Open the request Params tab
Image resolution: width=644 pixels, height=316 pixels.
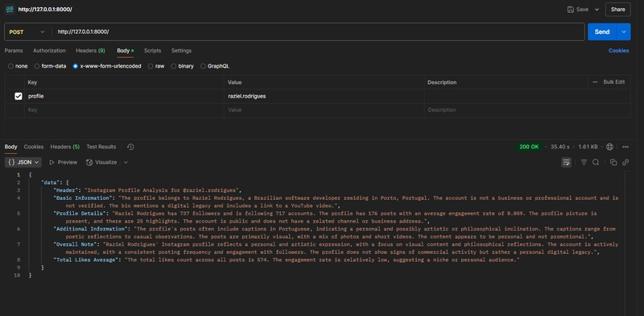point(14,51)
